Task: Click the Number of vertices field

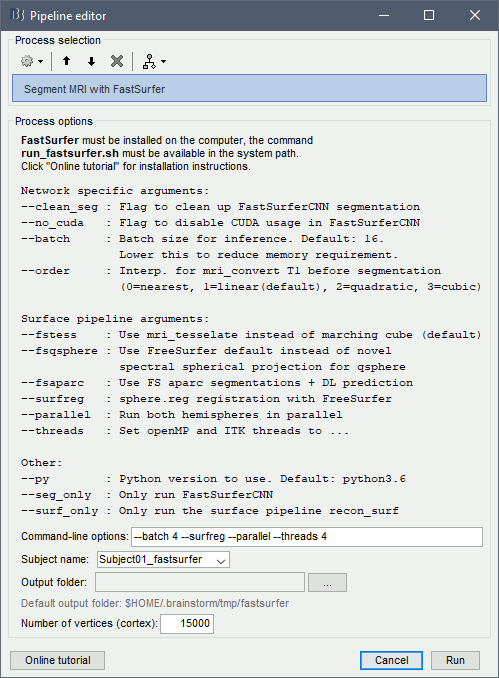Action: pos(187,624)
